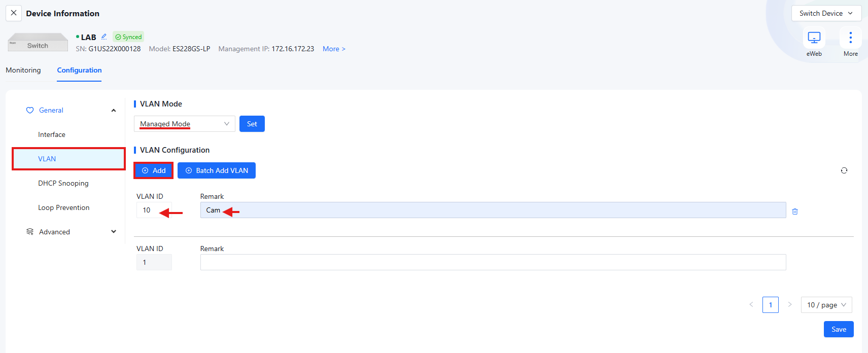Delete VLAN 10 with trash icon

[794, 211]
